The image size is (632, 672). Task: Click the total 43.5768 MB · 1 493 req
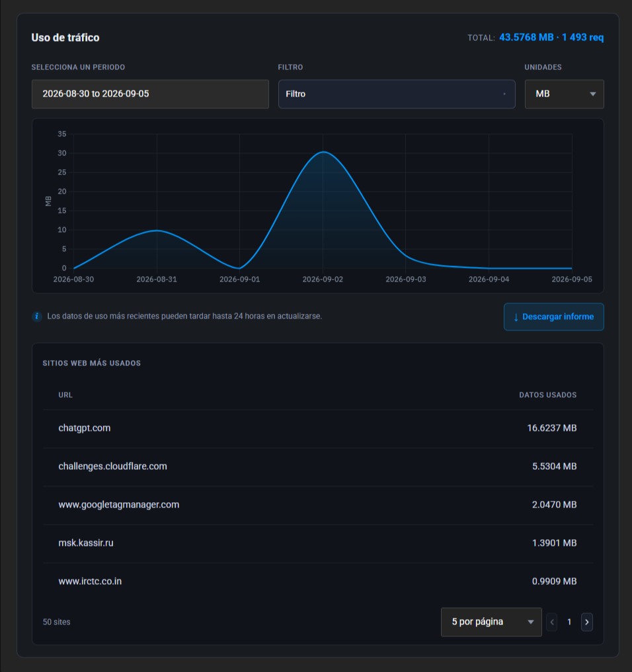[x=551, y=37]
